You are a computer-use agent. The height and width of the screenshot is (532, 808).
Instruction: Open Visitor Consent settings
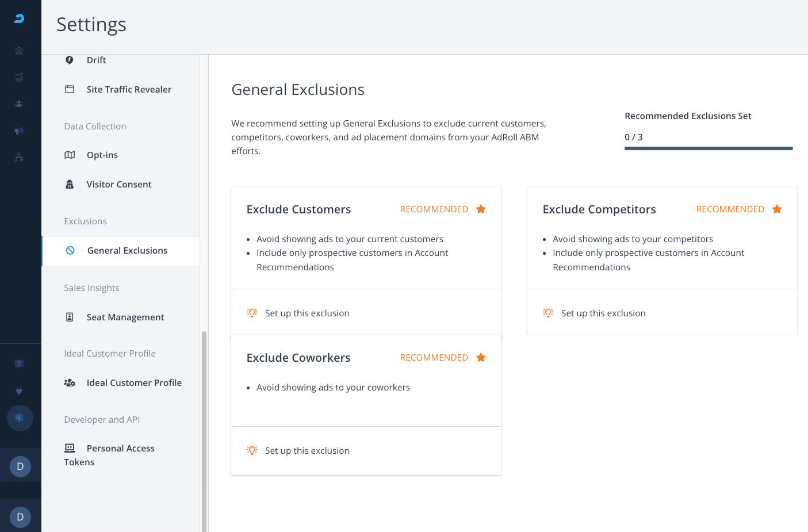(118, 185)
